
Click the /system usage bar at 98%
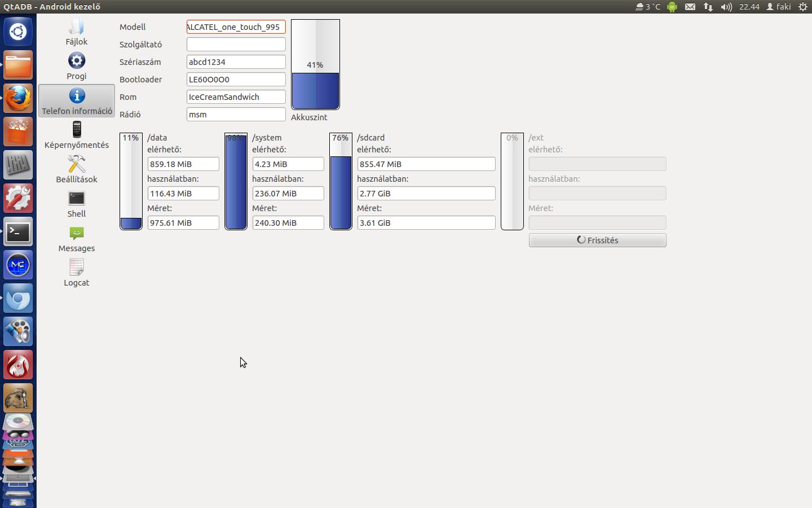click(x=236, y=181)
